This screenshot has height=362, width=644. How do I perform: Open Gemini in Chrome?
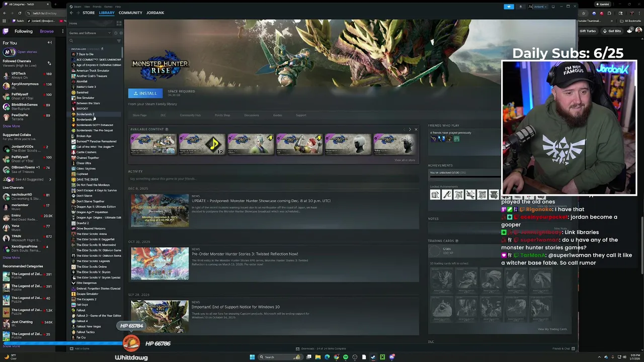pos(602,4)
